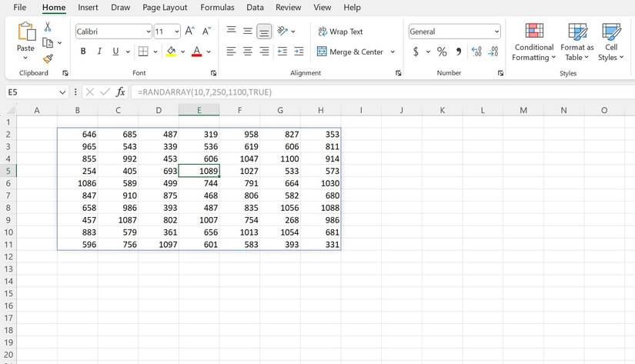Toggle Align Left

231,52
